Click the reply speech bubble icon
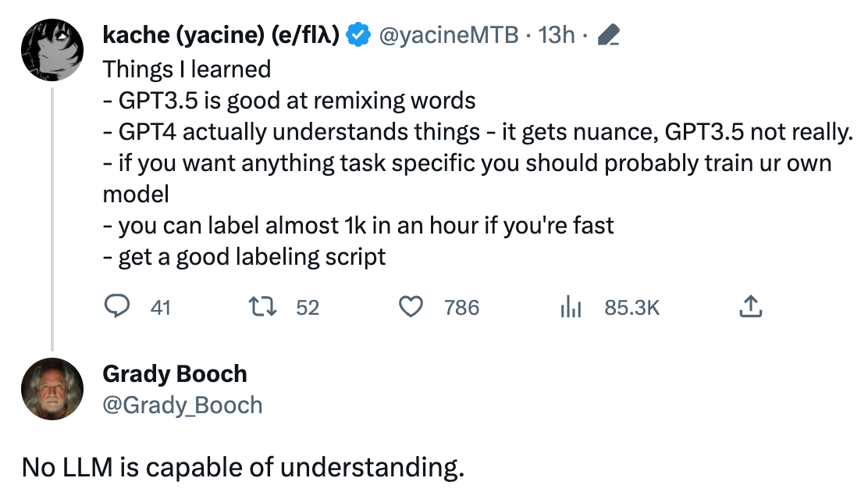Image resolution: width=868 pixels, height=503 pixels. [117, 306]
